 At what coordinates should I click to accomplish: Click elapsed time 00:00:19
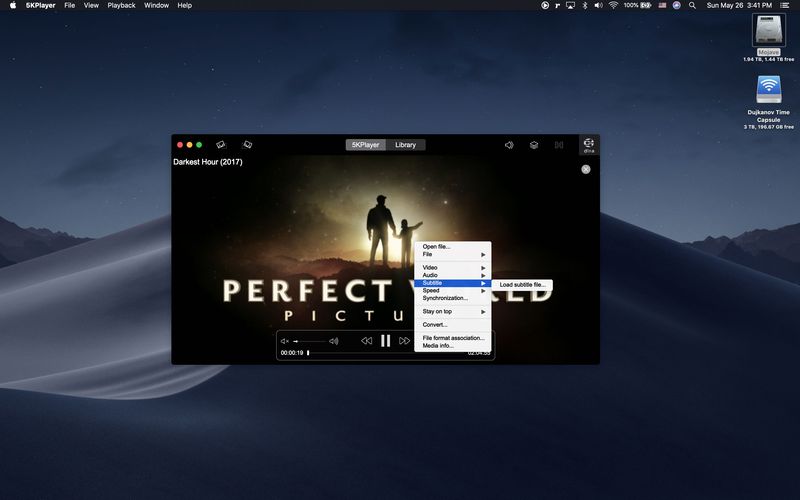pyautogui.click(x=292, y=353)
